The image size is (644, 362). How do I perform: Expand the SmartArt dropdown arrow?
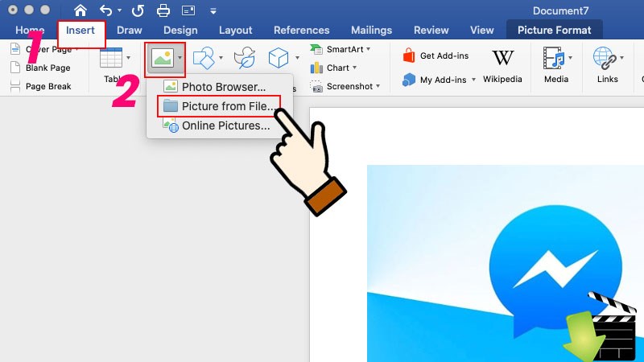pos(369,49)
